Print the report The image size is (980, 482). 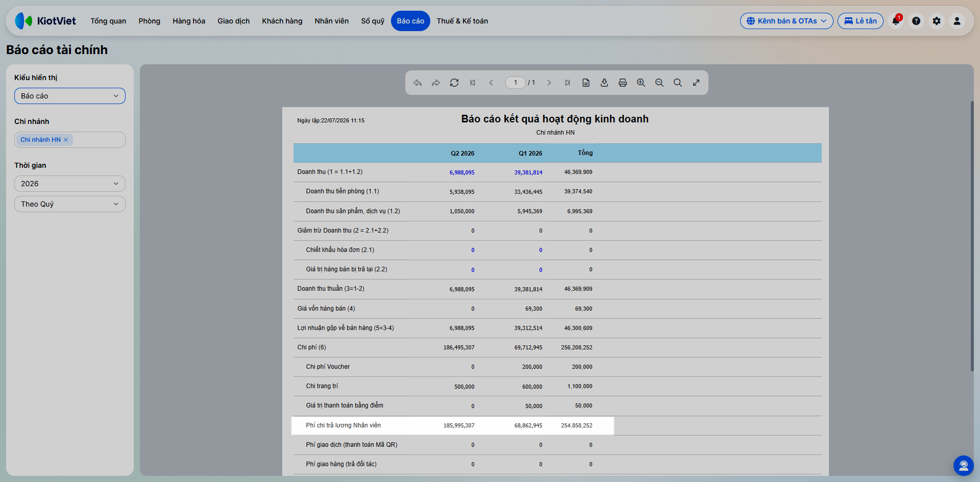[623, 83]
